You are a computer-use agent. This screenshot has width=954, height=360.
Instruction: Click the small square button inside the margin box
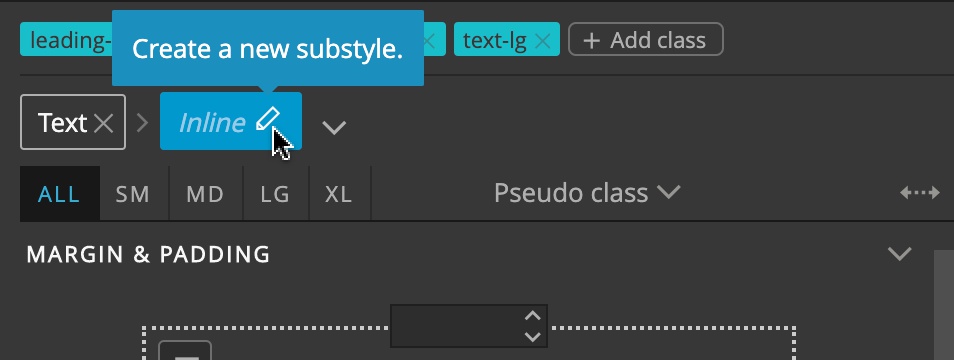pos(185,351)
